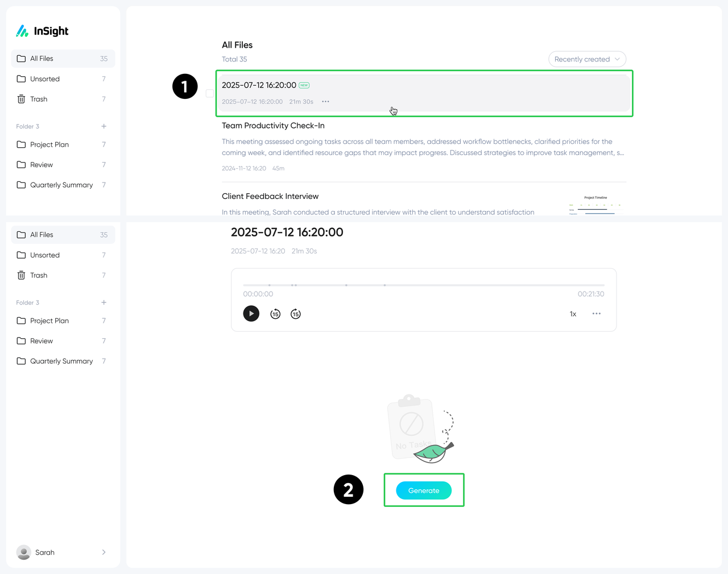Screen dimensions: 728x574
Task: Click the plus icon by Folder in upper sidebar
Action: pos(104,126)
